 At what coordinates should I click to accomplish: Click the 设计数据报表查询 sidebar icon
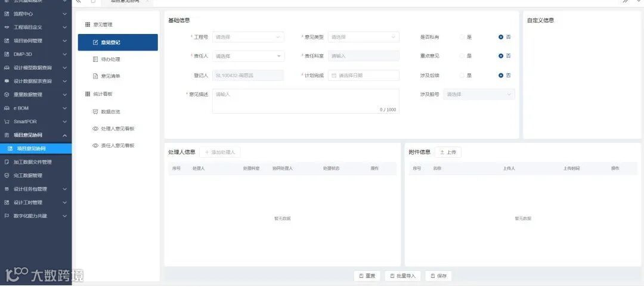click(x=7, y=81)
